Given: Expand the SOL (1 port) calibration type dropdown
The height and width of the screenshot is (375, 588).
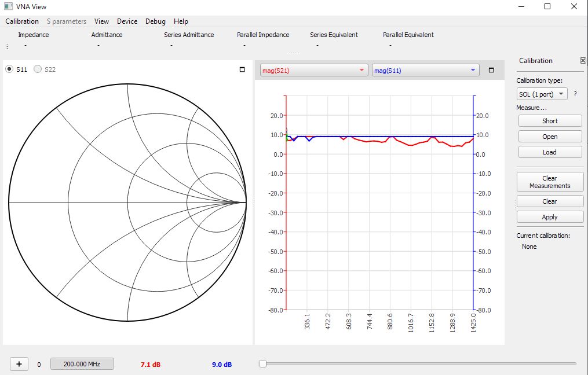Looking at the screenshot, I should click(542, 94).
